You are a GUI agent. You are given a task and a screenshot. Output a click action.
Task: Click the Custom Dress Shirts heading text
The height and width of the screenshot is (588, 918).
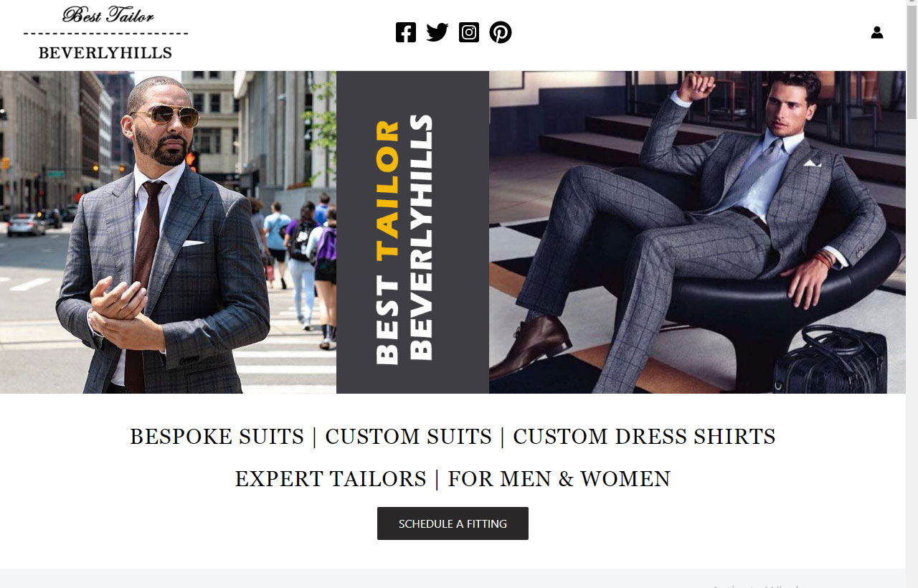tap(644, 437)
